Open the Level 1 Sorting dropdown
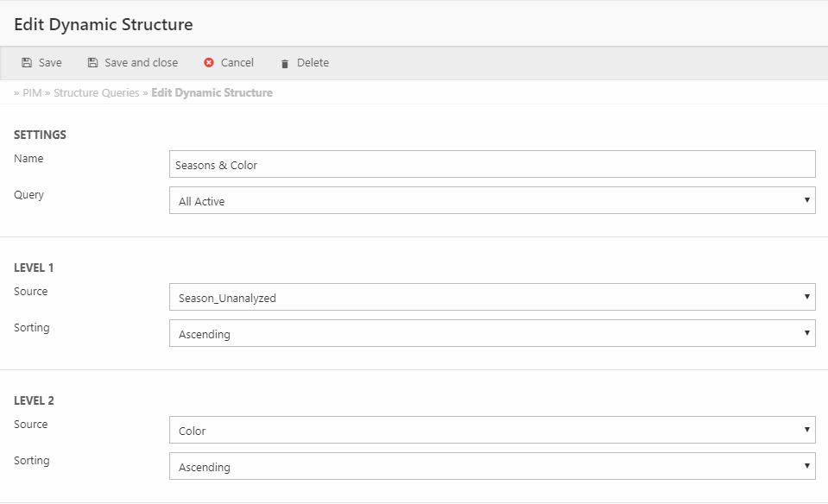This screenshot has height=504, width=828. (x=492, y=334)
